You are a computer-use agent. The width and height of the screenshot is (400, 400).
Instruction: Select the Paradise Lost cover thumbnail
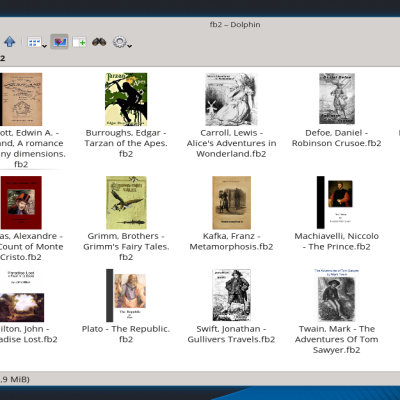pyautogui.click(x=22, y=296)
